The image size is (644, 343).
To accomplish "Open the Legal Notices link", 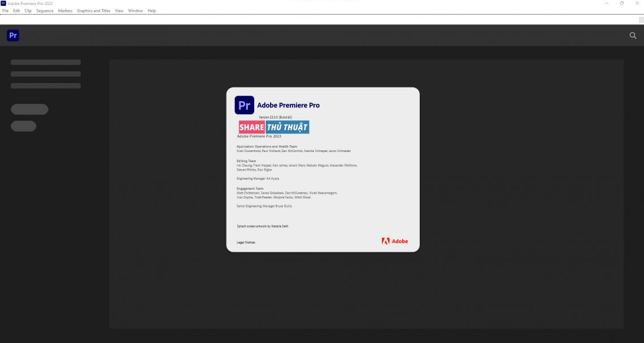I will click(246, 242).
